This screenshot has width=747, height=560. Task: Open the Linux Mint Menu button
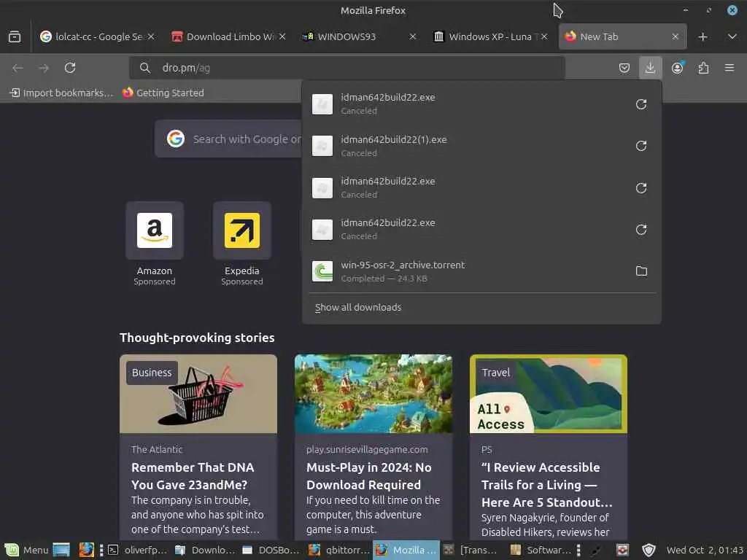(27, 550)
